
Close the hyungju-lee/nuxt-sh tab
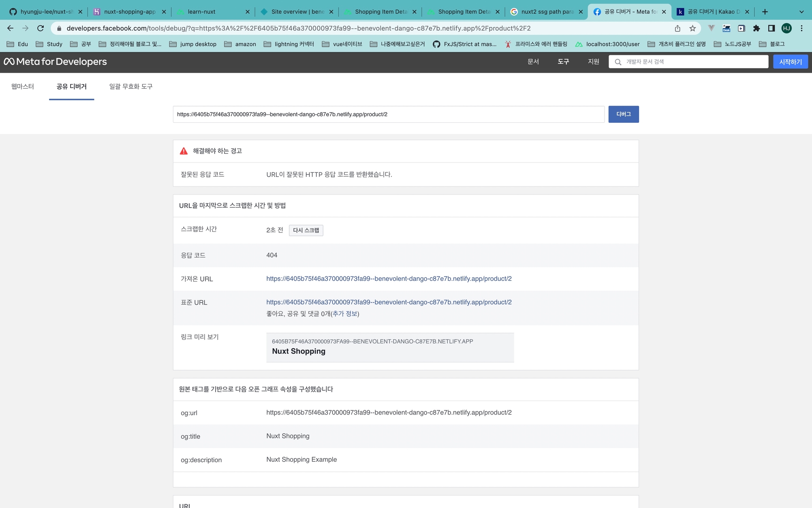click(x=80, y=12)
